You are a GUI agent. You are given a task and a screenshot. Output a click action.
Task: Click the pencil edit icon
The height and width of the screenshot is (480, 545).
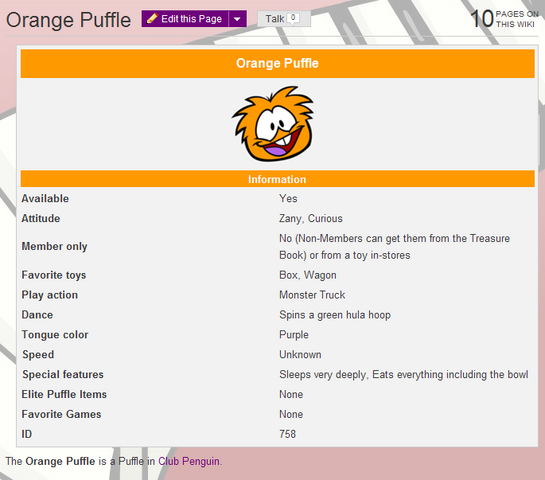[152, 18]
